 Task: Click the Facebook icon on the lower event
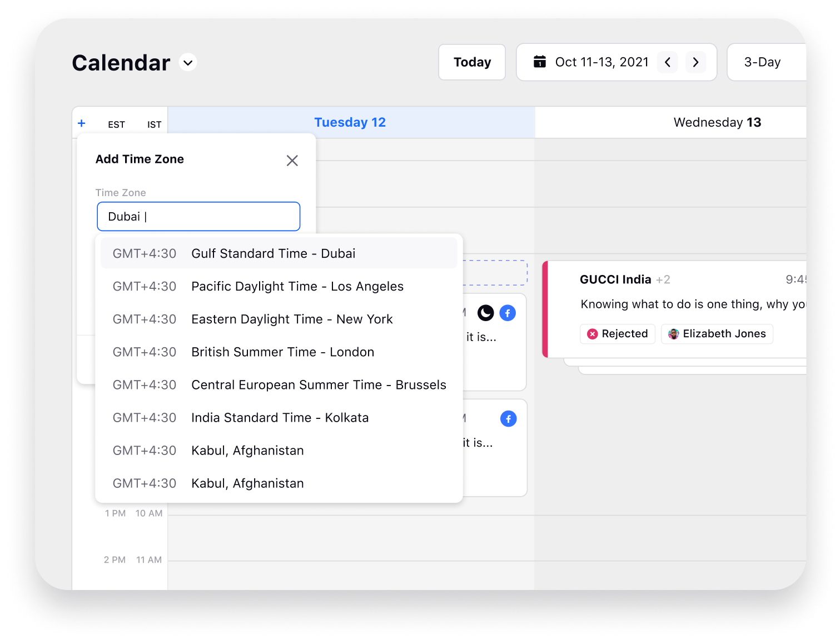click(508, 418)
